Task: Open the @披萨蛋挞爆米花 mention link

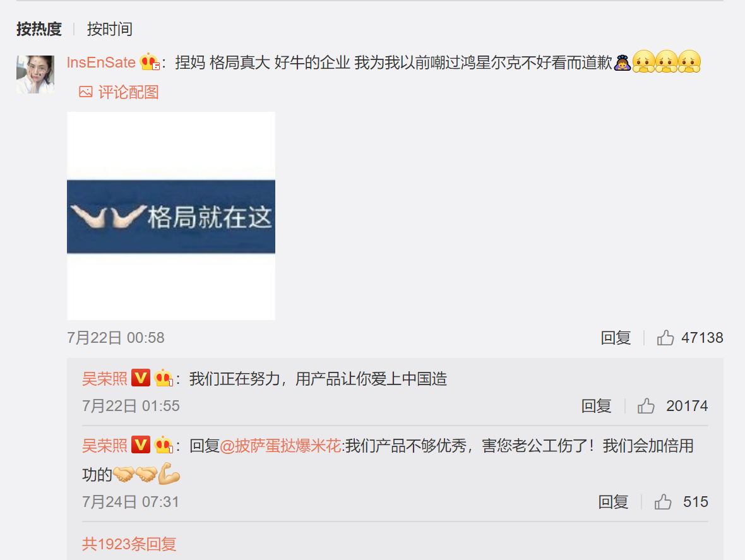Action: point(280,446)
